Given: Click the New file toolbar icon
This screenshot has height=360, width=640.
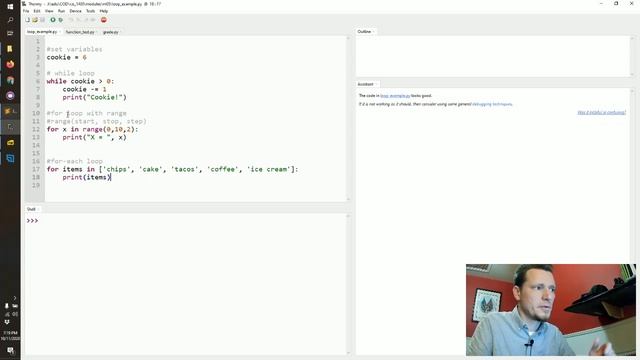Looking at the screenshot, I should point(27,20).
